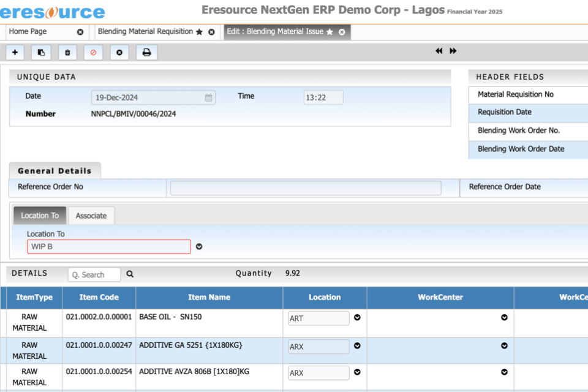Click the delete trash toolbar icon
Viewport: 588px width, 392px height.
(67, 53)
